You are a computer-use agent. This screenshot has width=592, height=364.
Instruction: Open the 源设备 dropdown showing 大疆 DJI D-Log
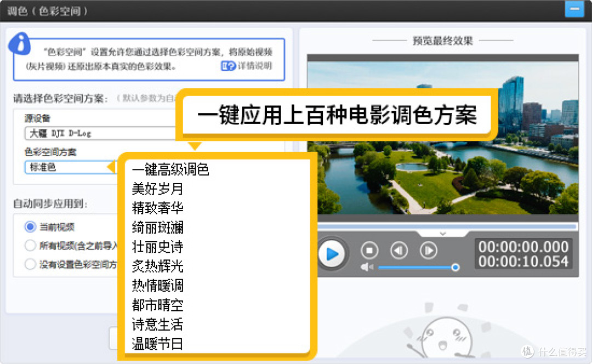(100, 133)
